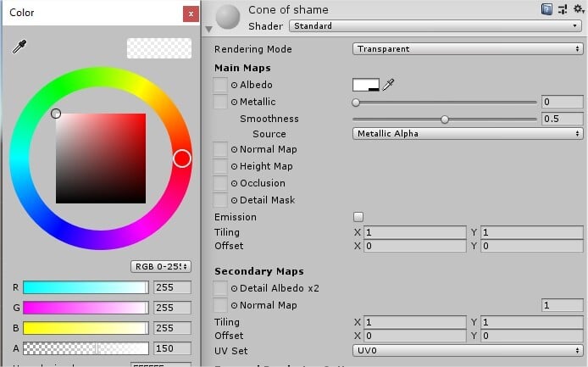Screen dimensions: 588x367
Task: Close the Color picker window
Action: pos(191,14)
